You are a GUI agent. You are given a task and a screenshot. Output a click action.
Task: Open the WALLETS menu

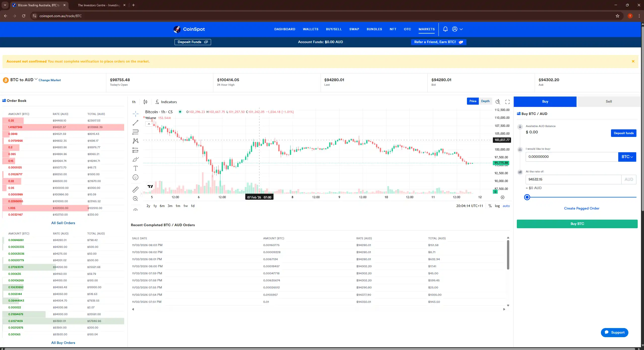tap(311, 29)
